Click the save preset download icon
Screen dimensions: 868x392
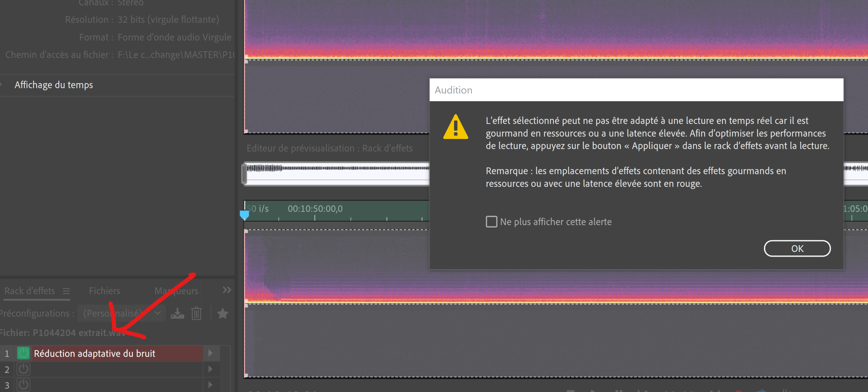tap(177, 314)
